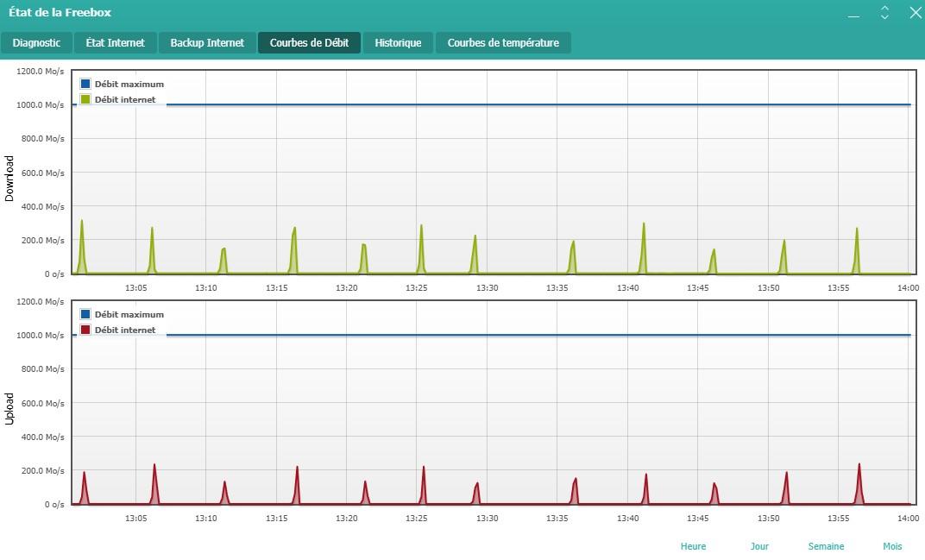The width and height of the screenshot is (925, 560).
Task: Click blue Débit maximum swatch in Upload legend
Action: (85, 315)
